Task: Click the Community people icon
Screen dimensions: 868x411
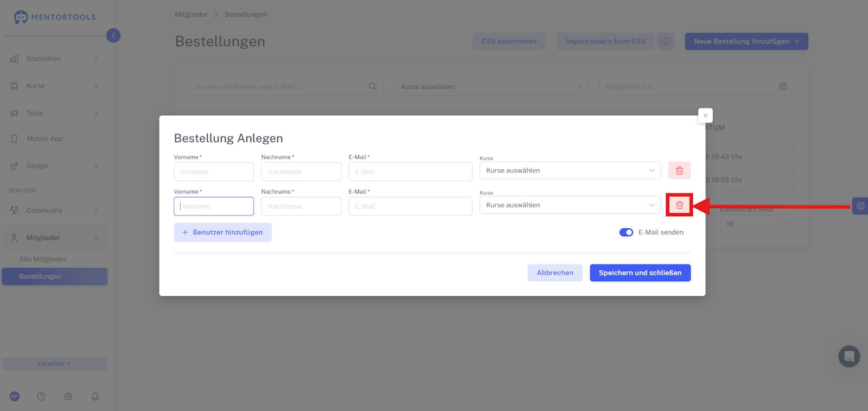Action: point(14,210)
